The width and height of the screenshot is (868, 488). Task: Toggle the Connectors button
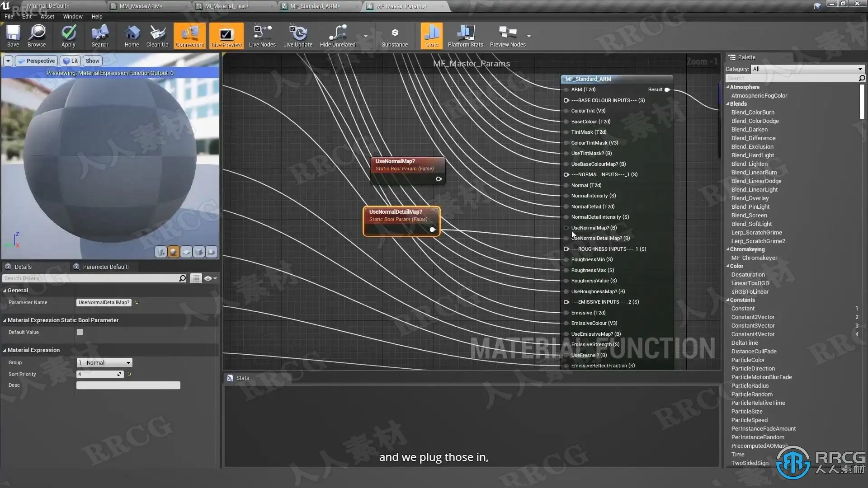(x=189, y=35)
